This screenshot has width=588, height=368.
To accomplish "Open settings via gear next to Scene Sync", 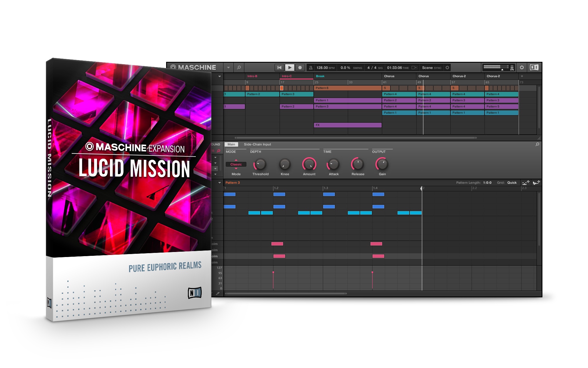I will [447, 68].
